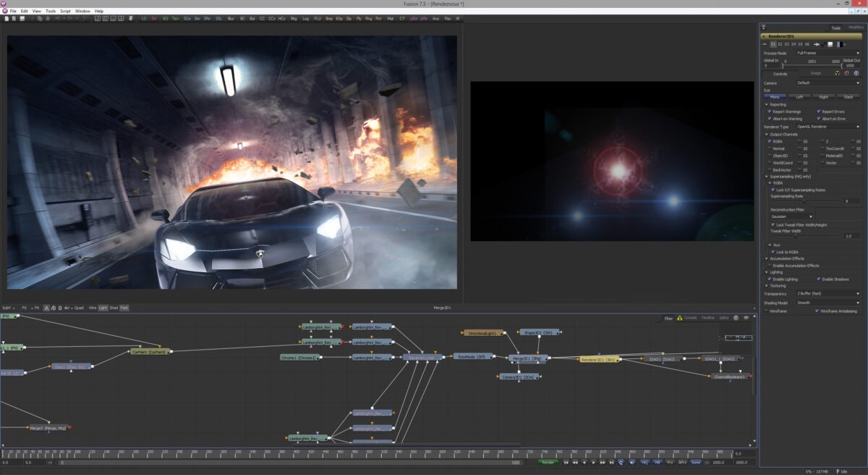Switch to the Modifiers tab
The image size is (868, 475).
click(856, 28)
